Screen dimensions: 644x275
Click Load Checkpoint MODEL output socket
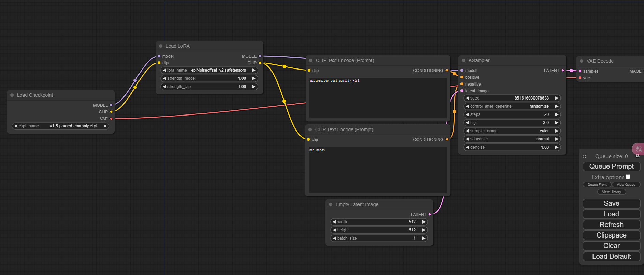tap(111, 105)
